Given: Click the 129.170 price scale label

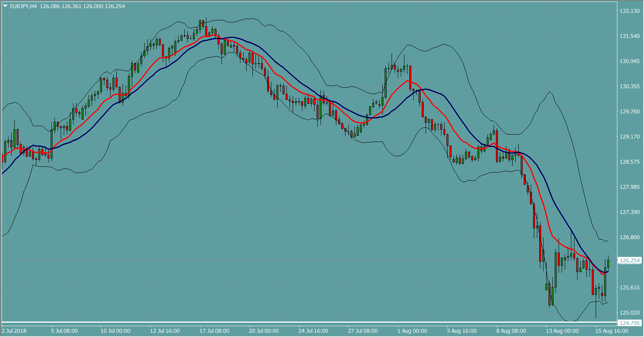Looking at the screenshot, I should (x=630, y=137).
